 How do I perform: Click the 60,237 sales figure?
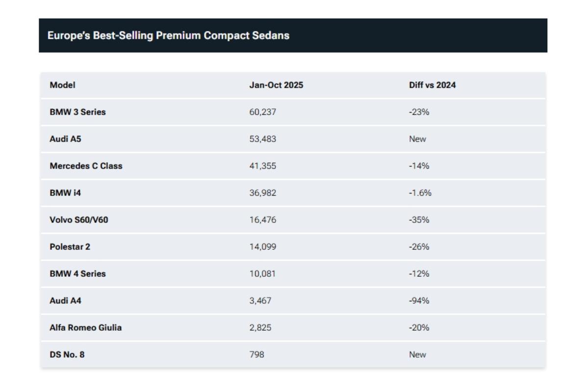[263, 112]
